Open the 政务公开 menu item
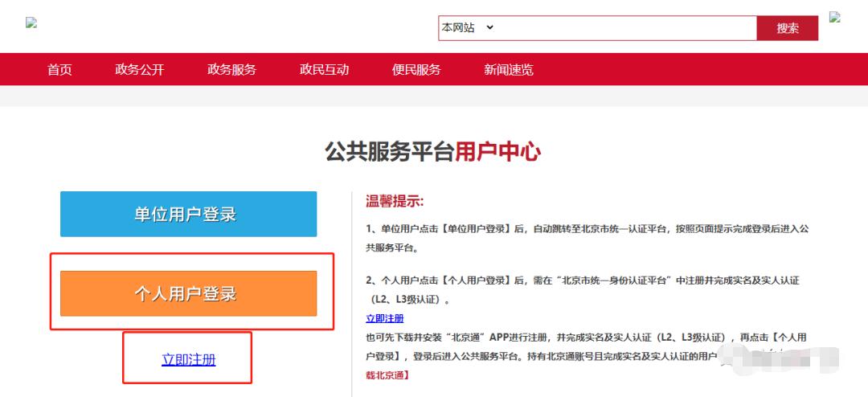868x397 pixels. 140,70
